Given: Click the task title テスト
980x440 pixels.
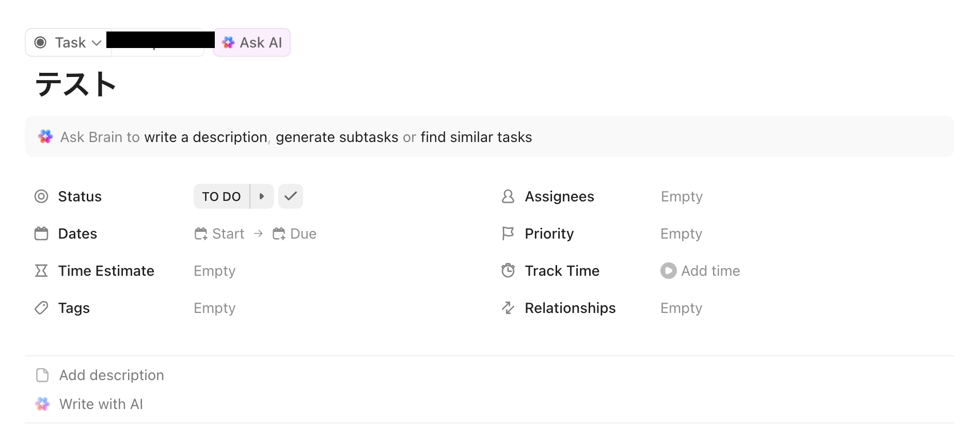Looking at the screenshot, I should [76, 84].
